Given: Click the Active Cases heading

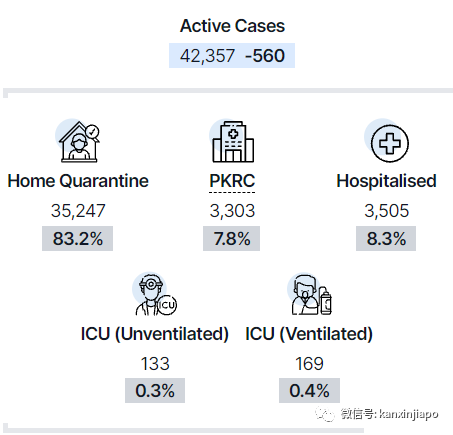Looking at the screenshot, I should pyautogui.click(x=232, y=26).
